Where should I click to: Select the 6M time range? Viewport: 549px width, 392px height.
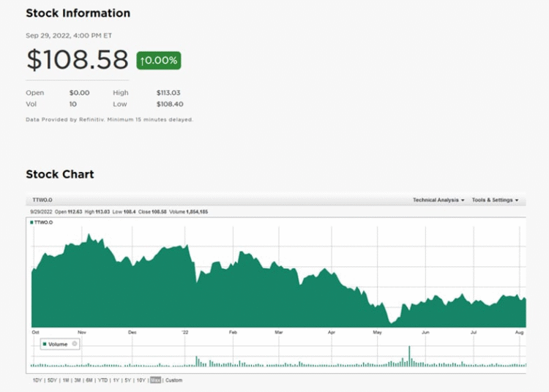89,380
